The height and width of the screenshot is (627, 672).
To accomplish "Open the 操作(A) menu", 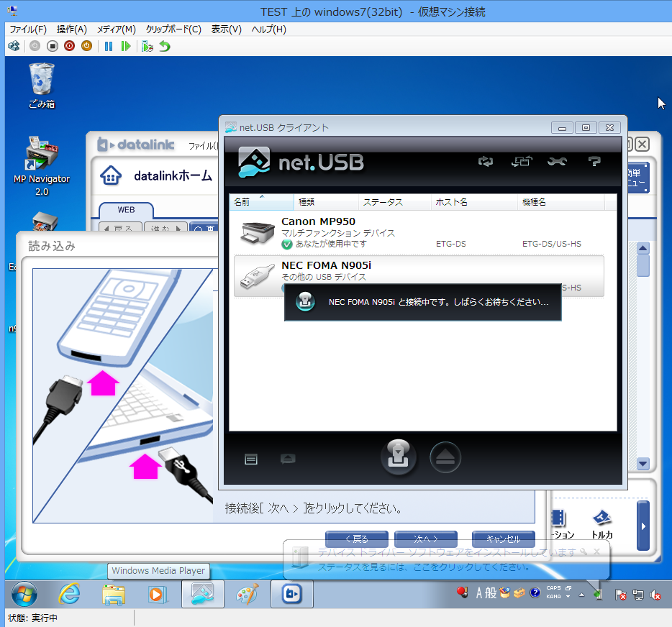I will [71, 29].
